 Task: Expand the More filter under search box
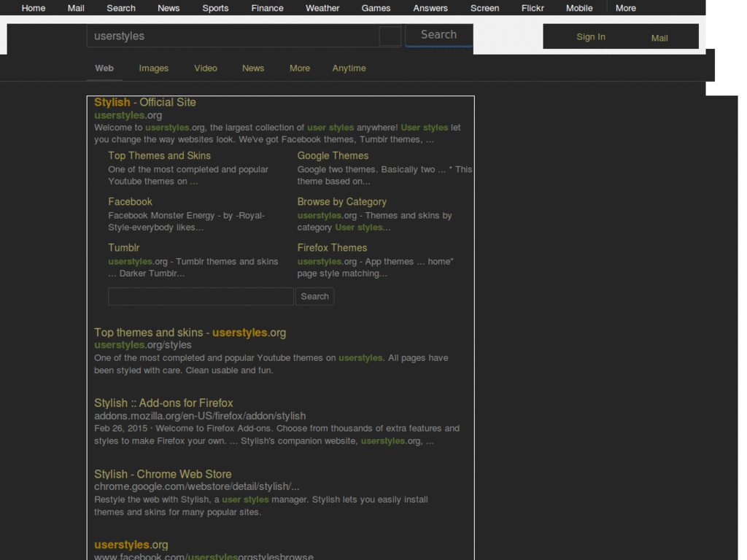[299, 68]
